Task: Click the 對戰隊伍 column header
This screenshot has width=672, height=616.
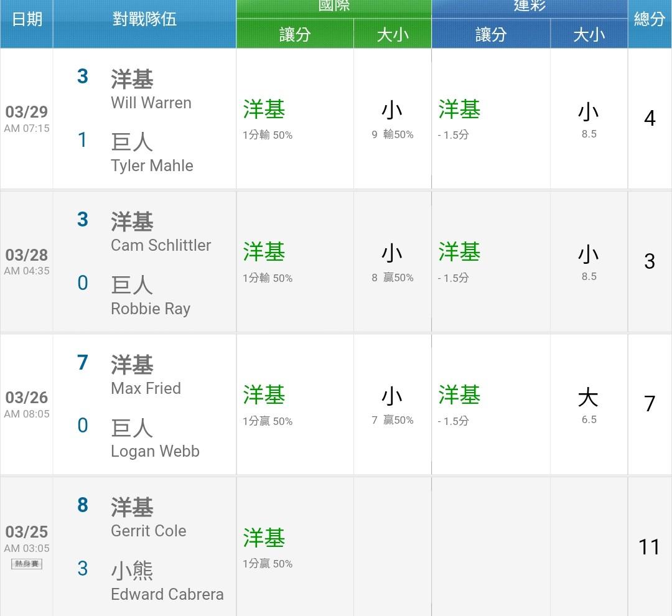Action: [x=144, y=19]
